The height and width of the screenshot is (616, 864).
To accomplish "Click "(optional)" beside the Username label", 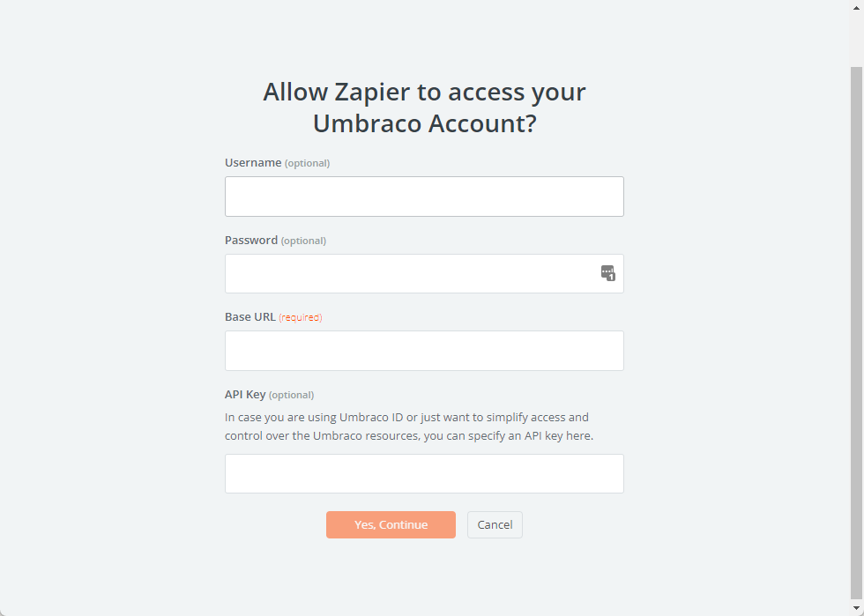I will (307, 163).
